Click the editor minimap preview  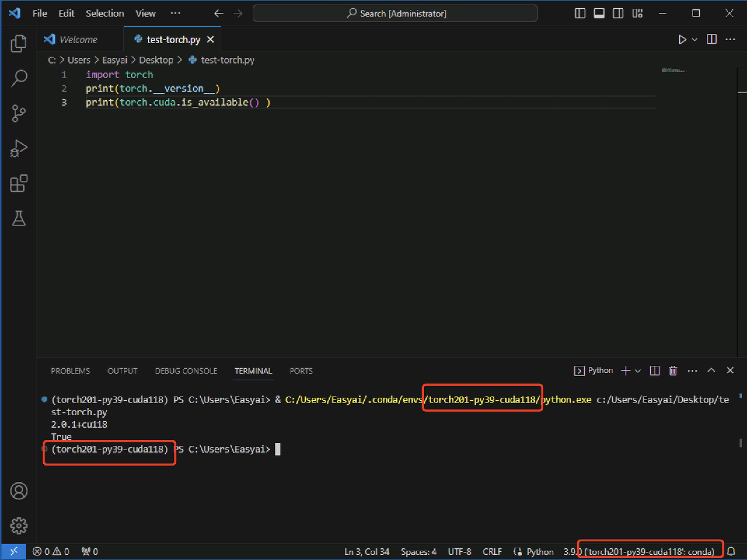click(x=674, y=70)
